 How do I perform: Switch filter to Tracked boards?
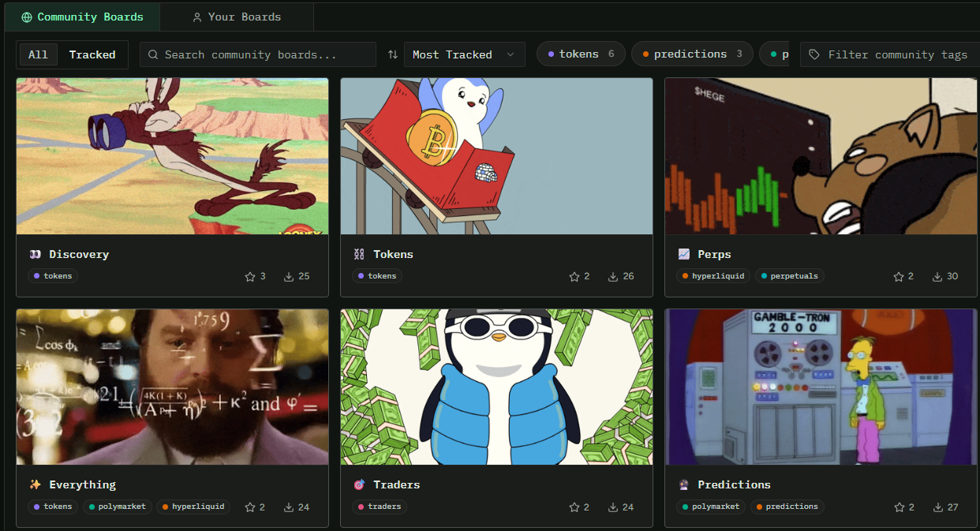point(92,54)
